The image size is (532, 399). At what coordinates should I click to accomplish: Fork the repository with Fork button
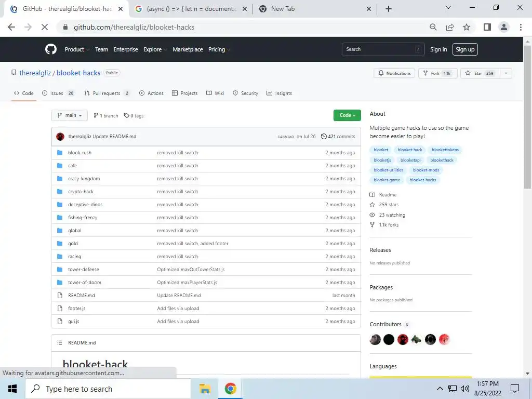(x=437, y=73)
